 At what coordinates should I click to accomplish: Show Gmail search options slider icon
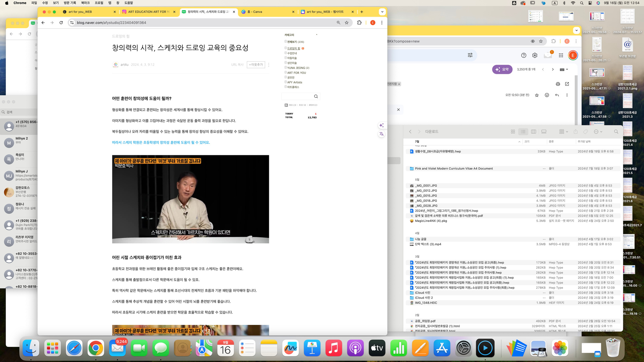(x=470, y=55)
